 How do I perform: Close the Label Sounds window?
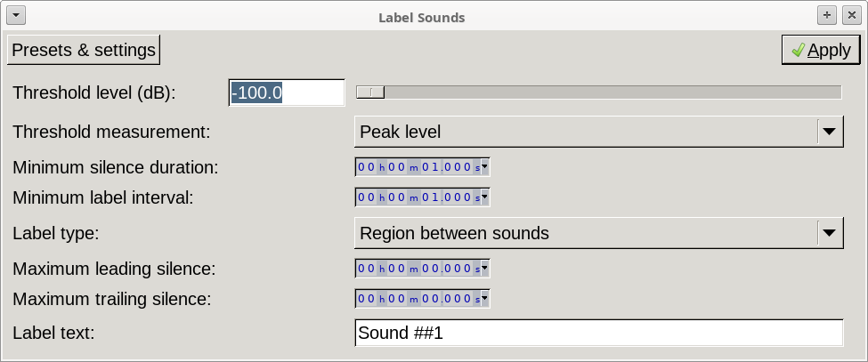coord(851,15)
